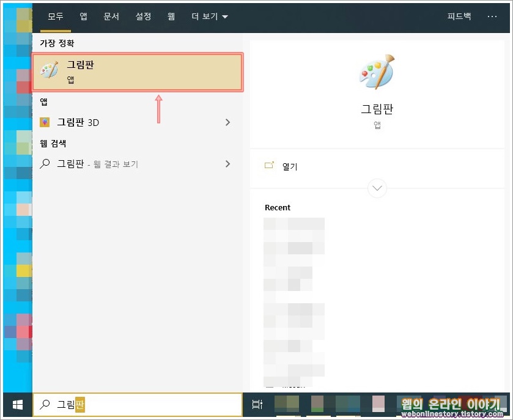Viewport: 513px width, 420px height.
Task: Open the 더 보기 dropdown
Action: pyautogui.click(x=210, y=17)
